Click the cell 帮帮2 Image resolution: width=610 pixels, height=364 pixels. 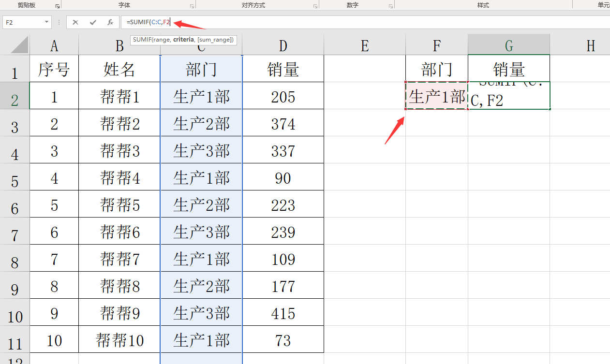(x=119, y=123)
